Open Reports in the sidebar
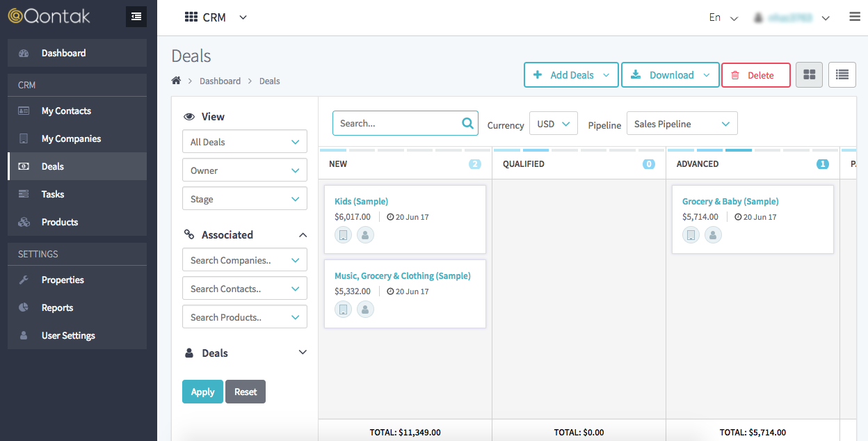Viewport: 868px width, 441px height. coord(77,307)
